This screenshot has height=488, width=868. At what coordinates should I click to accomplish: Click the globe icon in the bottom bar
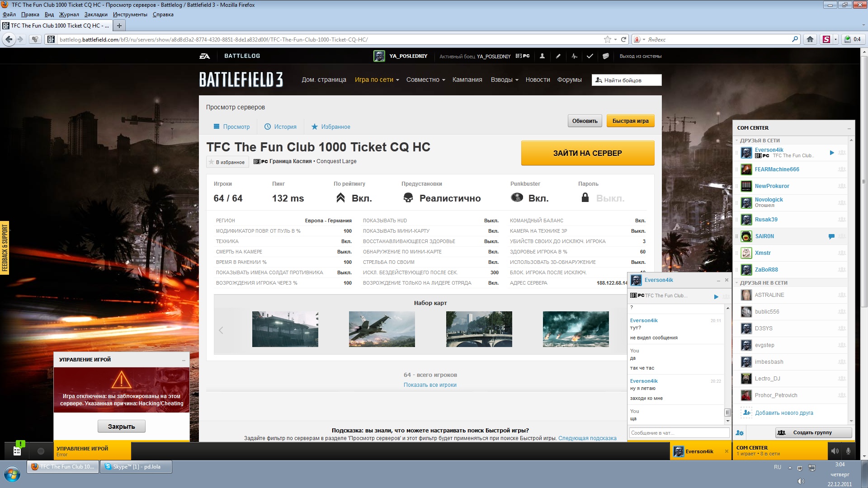click(x=41, y=451)
